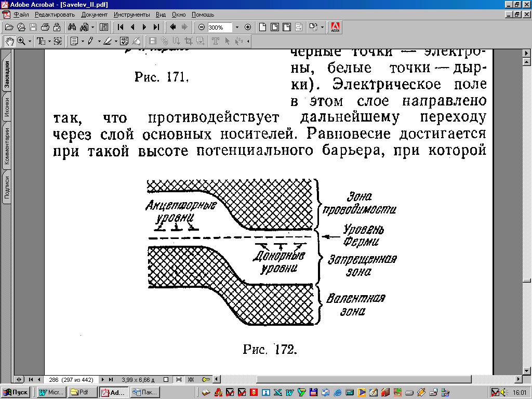Screen dimensions: 532x399
Task: Open the Rotate View dropdown arrow
Action: coord(322,27)
